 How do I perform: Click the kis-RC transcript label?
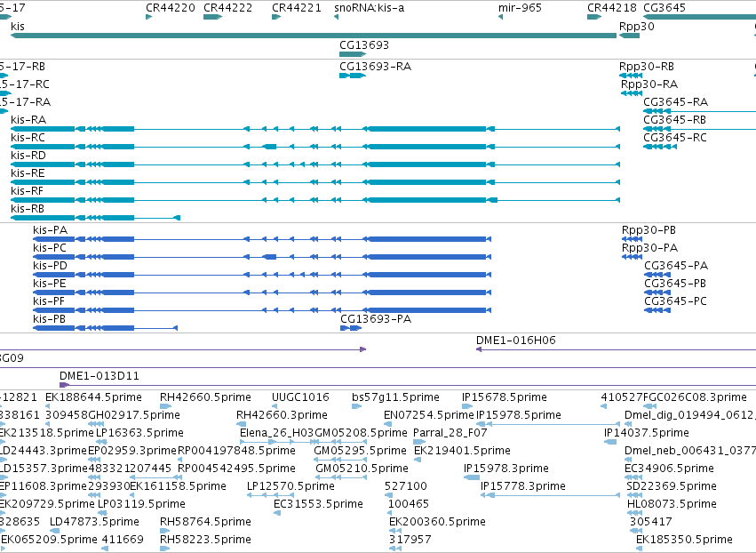(28, 138)
